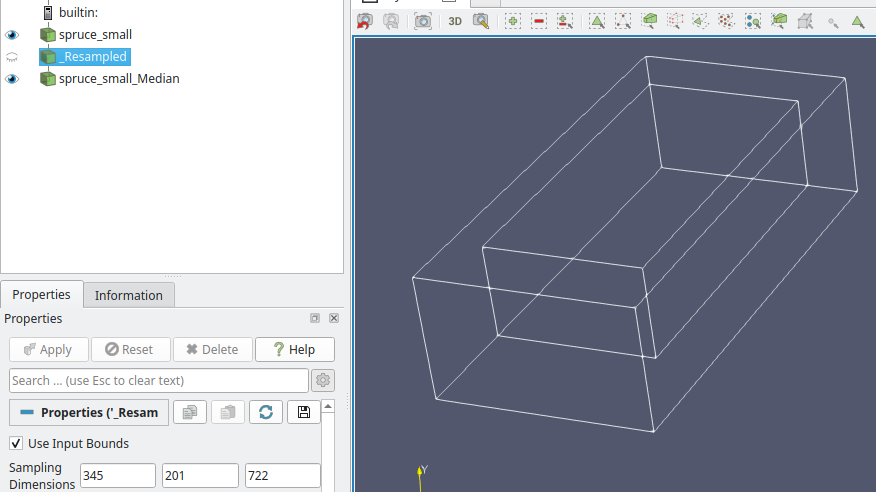Hide spruce_small using its eye icon
Screen dimensions: 876x492
(13, 35)
